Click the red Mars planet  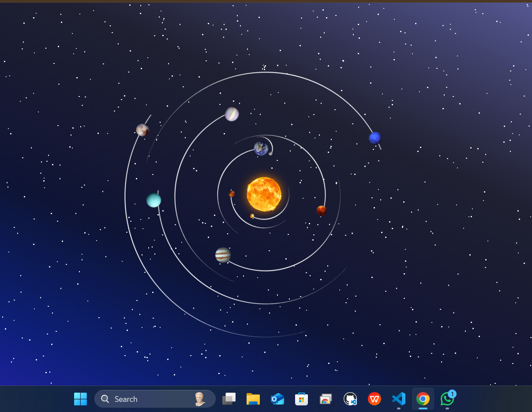pyautogui.click(x=321, y=211)
